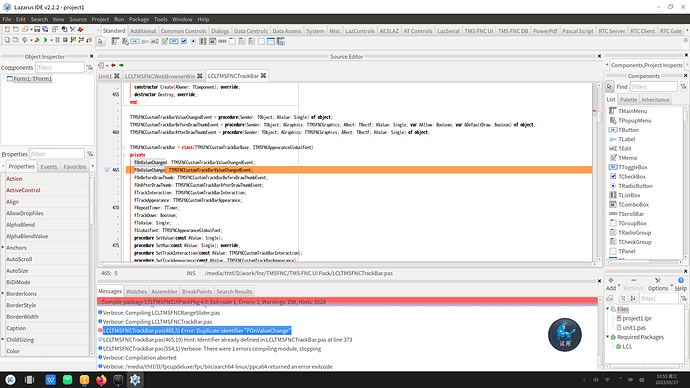690x388 pixels.
Task: Select the red compile package failure header
Action: coord(347,302)
